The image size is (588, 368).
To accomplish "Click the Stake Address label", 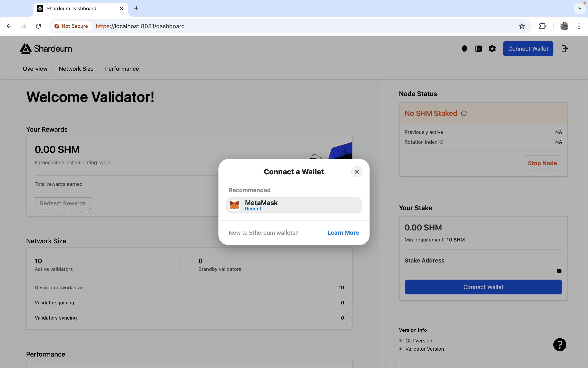I will tap(424, 260).
